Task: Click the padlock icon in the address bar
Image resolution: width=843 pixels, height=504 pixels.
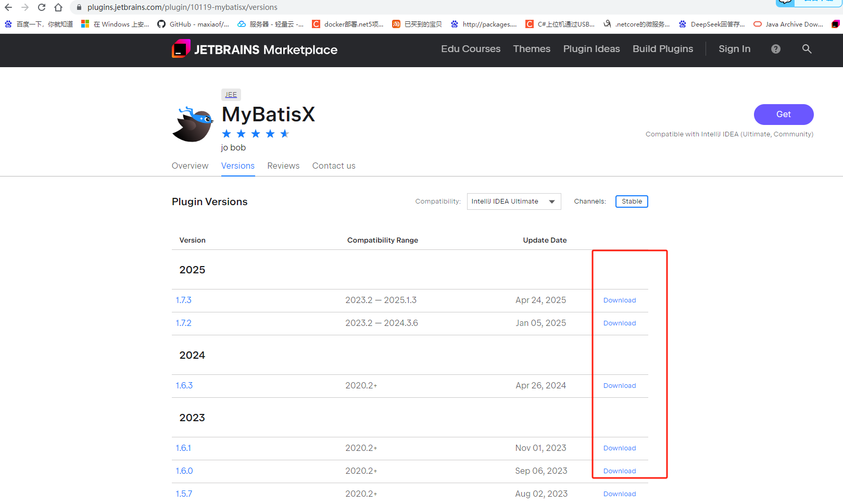Action: click(x=79, y=7)
